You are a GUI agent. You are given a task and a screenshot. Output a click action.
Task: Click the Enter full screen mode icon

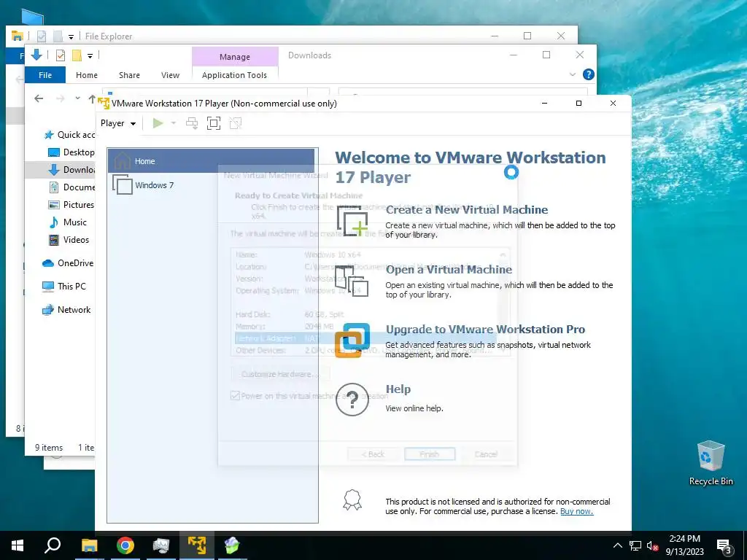point(214,123)
